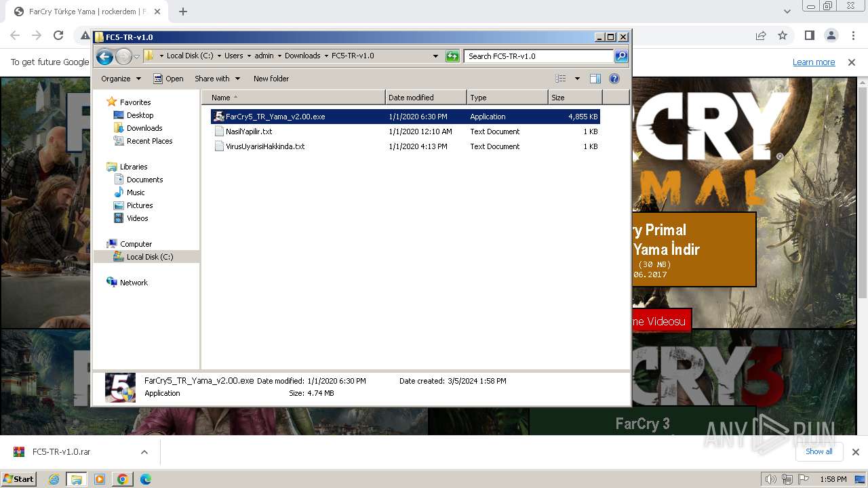The image size is (868, 488).
Task: Toggle the preview pane button
Action: pyautogui.click(x=595, y=79)
